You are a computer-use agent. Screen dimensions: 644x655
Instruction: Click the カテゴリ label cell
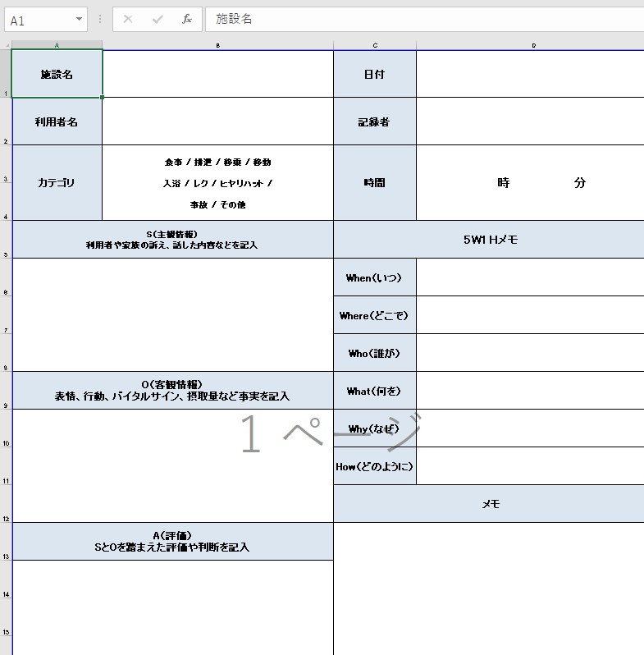57,183
